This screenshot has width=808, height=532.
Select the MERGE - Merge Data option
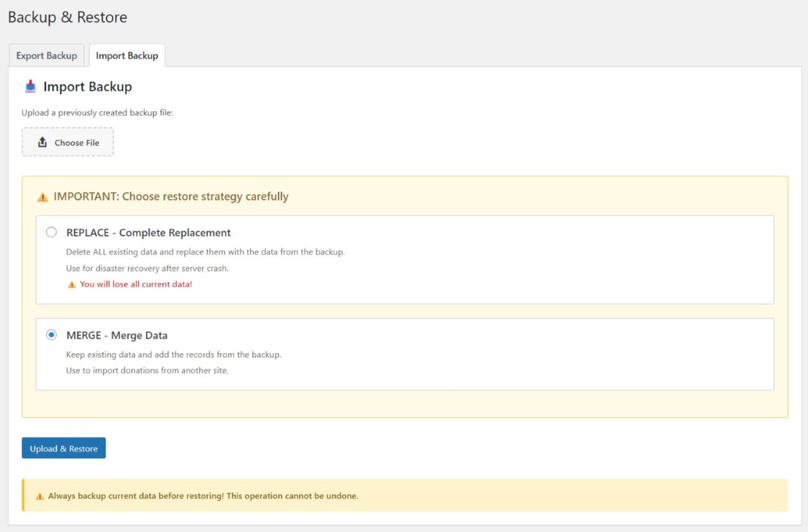pos(52,334)
